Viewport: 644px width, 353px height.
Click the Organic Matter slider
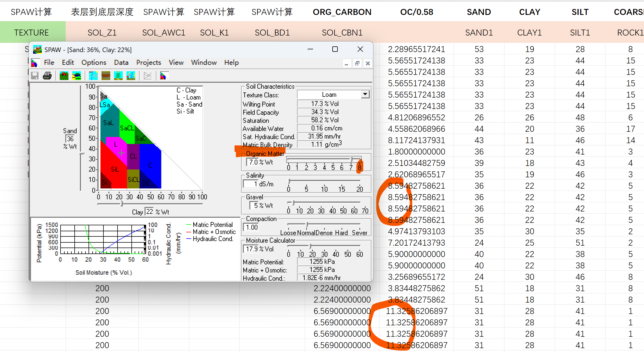pyautogui.click(x=351, y=159)
